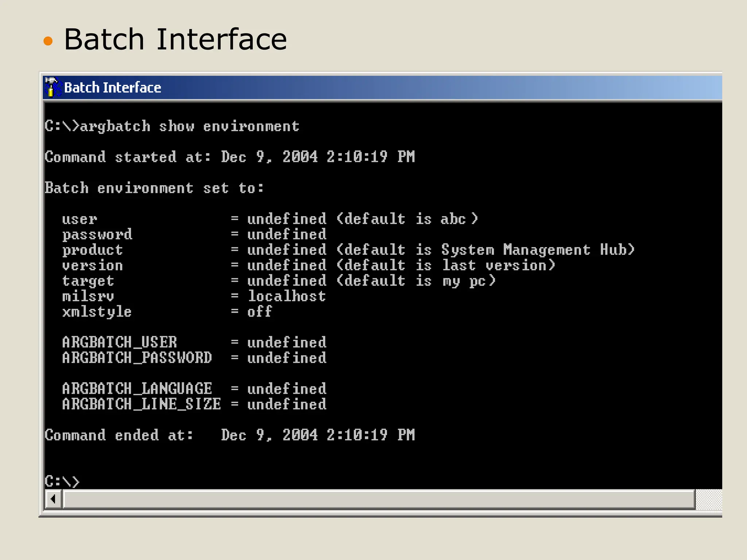The image size is (747, 560).
Task: Click the 'Command started at' timestamp line
Action: pyautogui.click(x=230, y=157)
